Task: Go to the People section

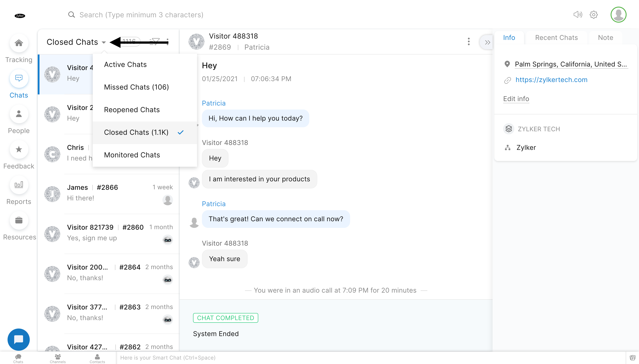Action: 19,114
